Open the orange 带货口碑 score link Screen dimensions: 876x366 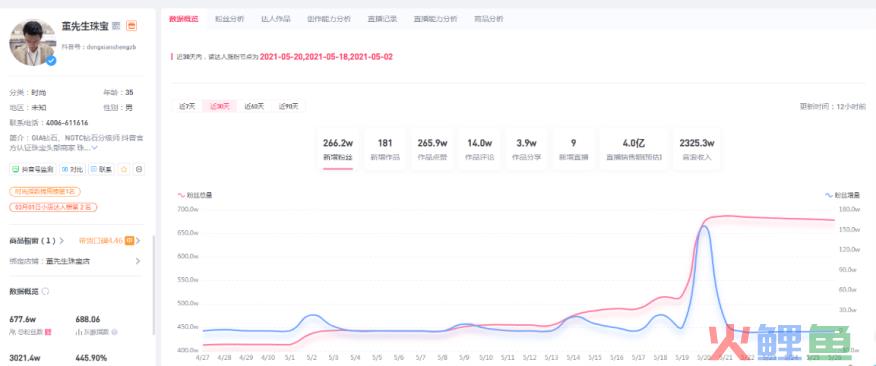pos(101,241)
